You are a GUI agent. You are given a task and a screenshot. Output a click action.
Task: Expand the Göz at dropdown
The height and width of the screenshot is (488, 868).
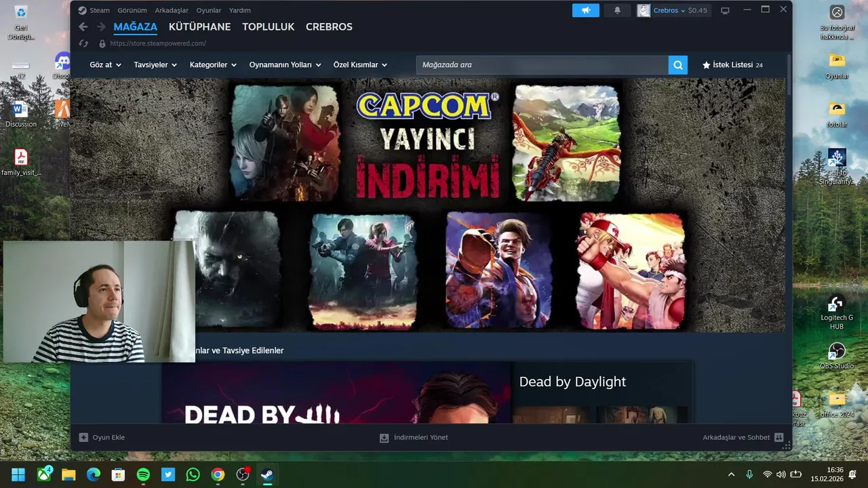105,65
